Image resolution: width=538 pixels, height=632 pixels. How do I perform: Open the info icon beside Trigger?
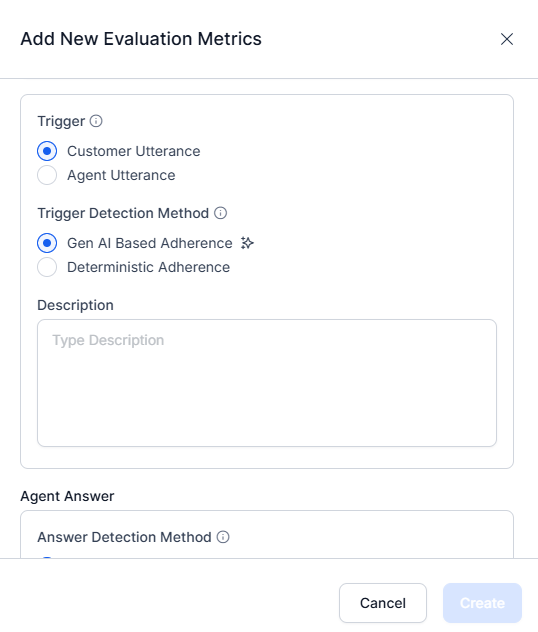[96, 121]
